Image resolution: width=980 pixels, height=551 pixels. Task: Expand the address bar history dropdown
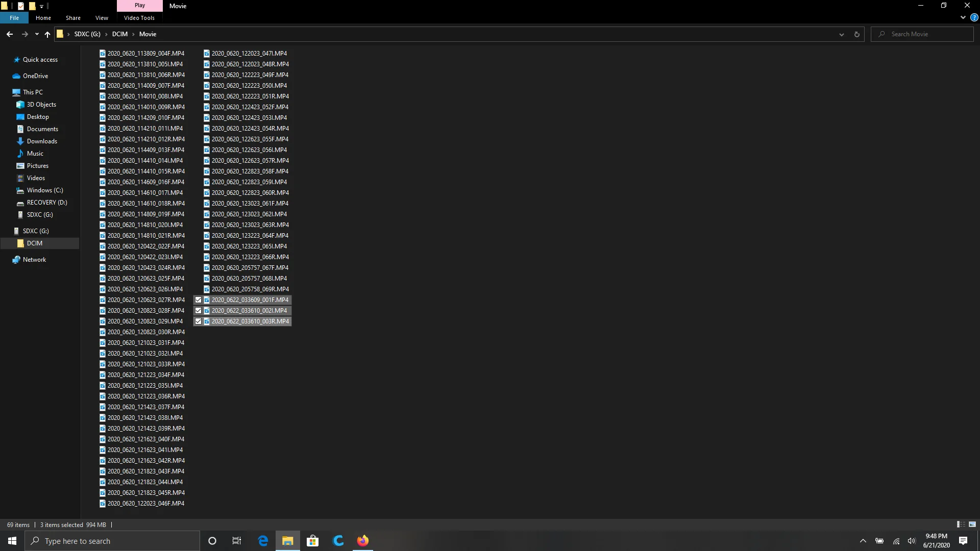tap(842, 34)
